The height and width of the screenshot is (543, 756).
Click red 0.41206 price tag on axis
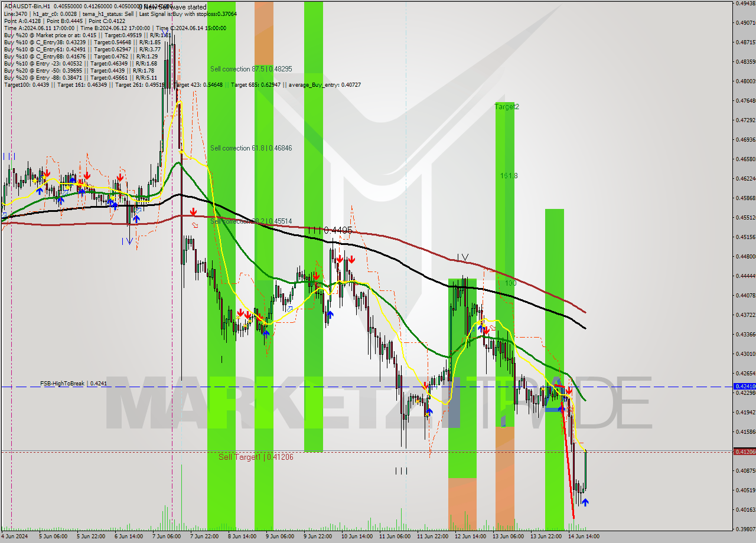click(x=744, y=452)
